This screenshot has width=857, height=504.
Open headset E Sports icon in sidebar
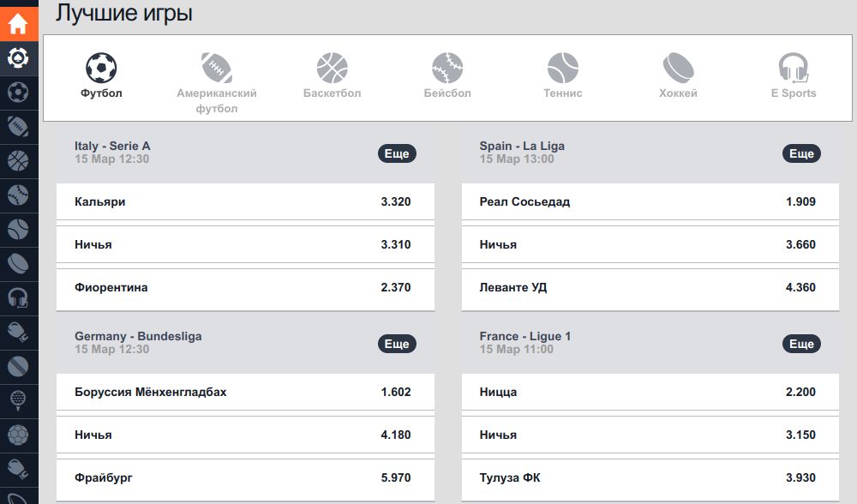[x=18, y=297]
